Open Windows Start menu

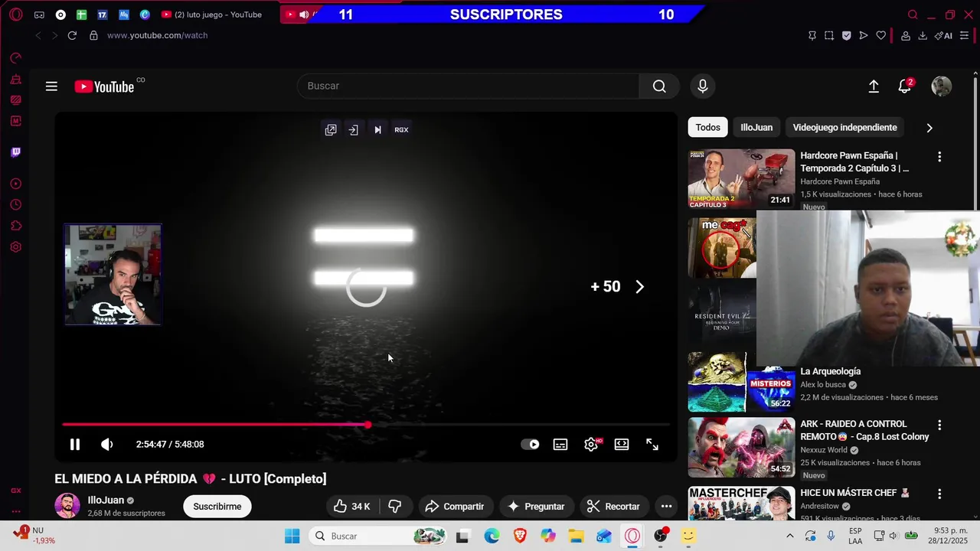[x=292, y=536]
